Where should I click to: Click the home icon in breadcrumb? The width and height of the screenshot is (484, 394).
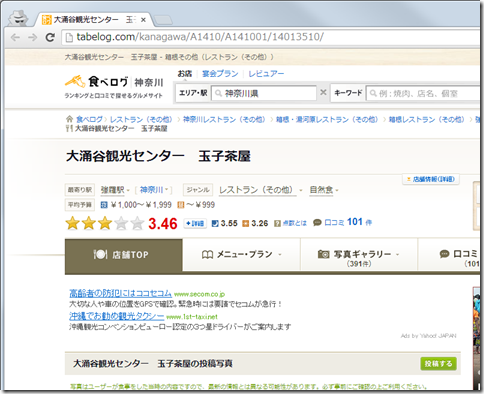(69, 119)
